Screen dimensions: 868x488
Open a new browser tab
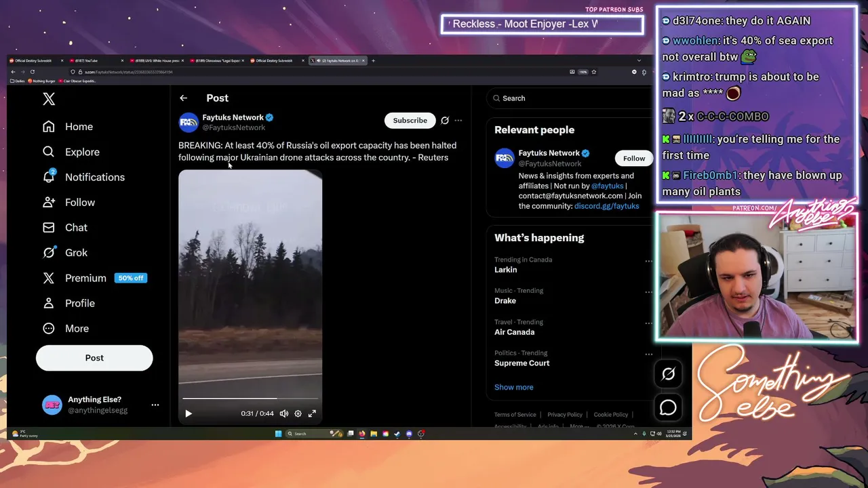coord(373,60)
